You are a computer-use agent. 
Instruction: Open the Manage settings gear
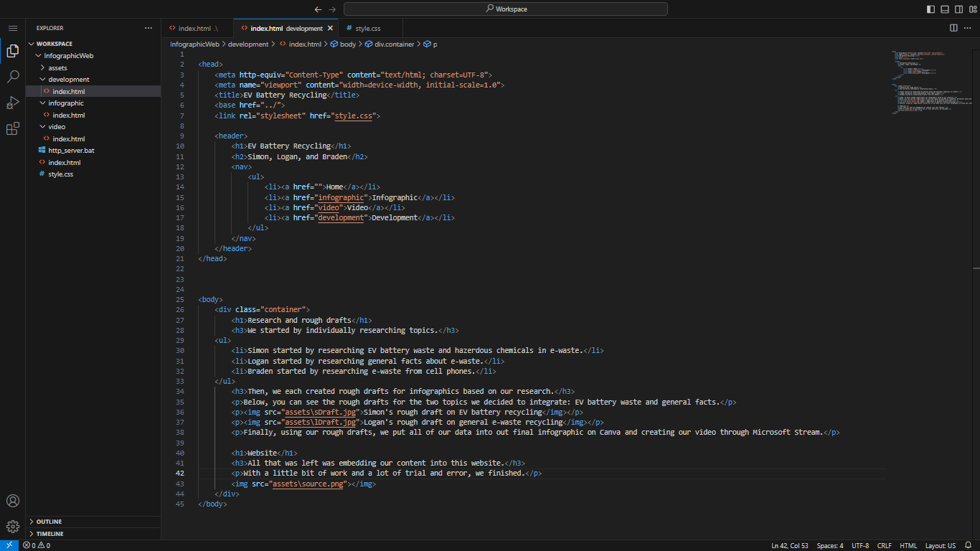[x=13, y=527]
